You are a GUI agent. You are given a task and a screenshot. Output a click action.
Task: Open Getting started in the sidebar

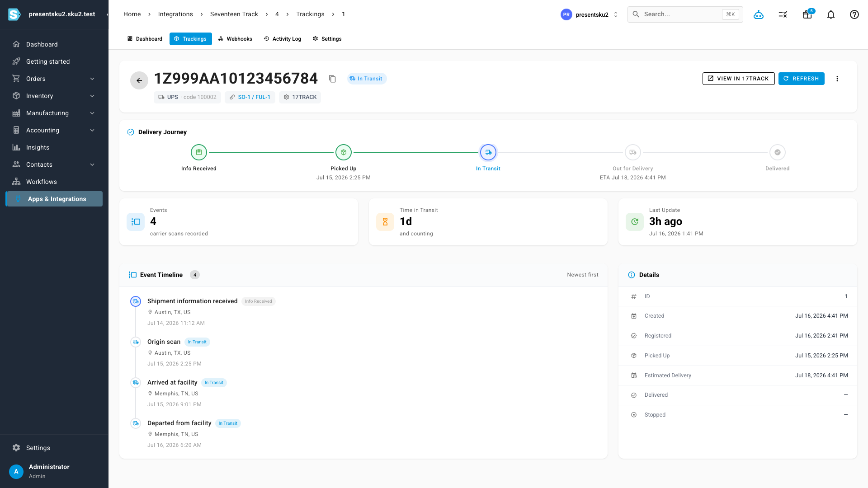tap(54, 61)
